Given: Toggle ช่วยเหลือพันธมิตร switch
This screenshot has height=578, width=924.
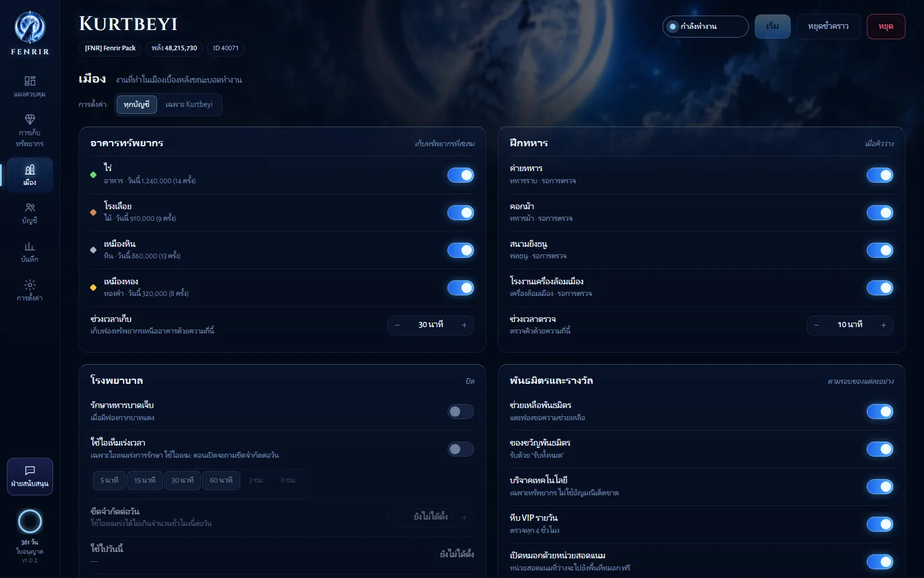Looking at the screenshot, I should 880,412.
